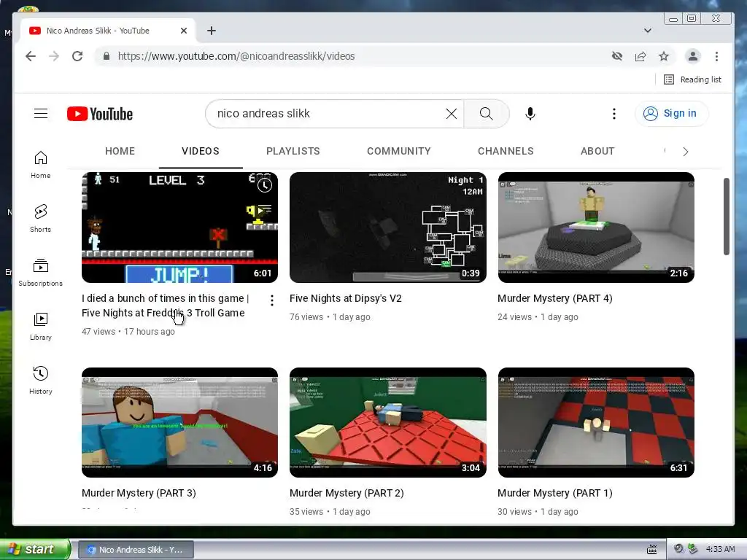Open the YouTube hamburger guide menu

pyautogui.click(x=41, y=113)
